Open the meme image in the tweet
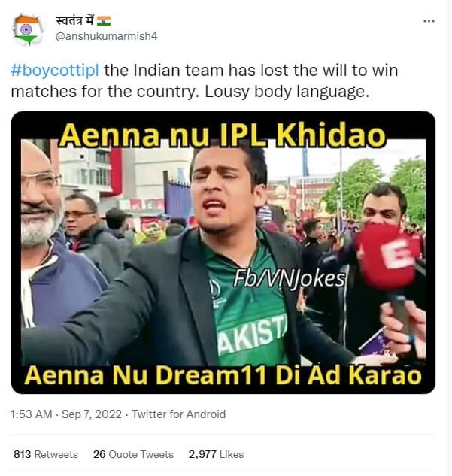 tap(223, 253)
